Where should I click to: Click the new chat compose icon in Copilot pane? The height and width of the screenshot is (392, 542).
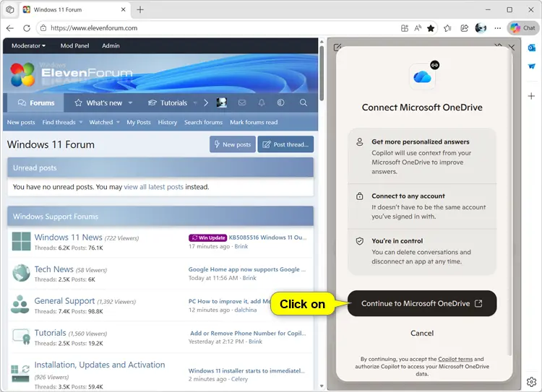point(337,48)
